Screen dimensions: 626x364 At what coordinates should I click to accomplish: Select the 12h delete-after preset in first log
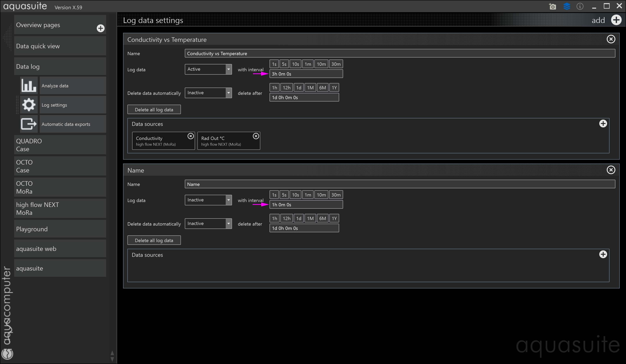286,88
